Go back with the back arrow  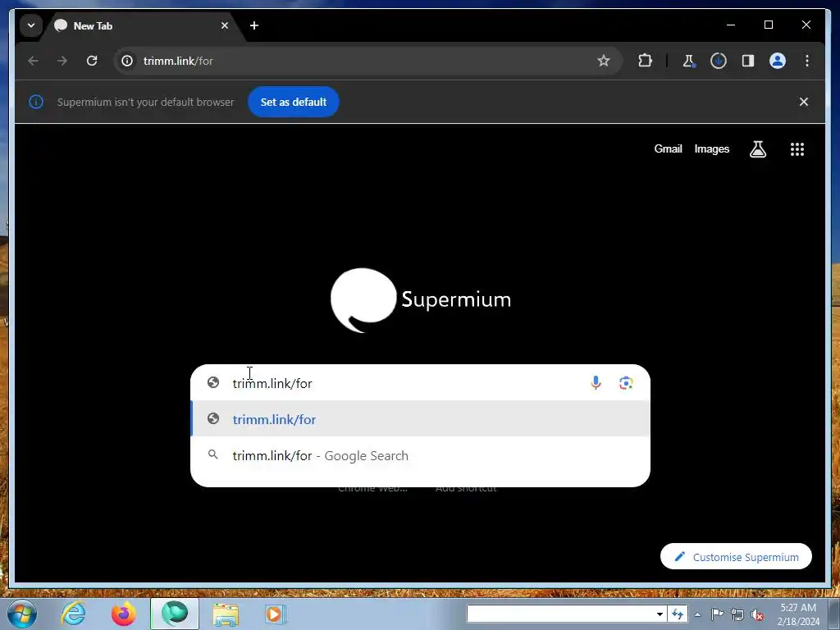pos(33,61)
